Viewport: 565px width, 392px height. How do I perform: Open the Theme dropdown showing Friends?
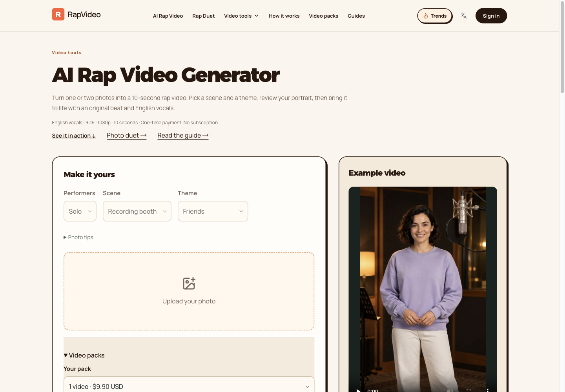213,211
